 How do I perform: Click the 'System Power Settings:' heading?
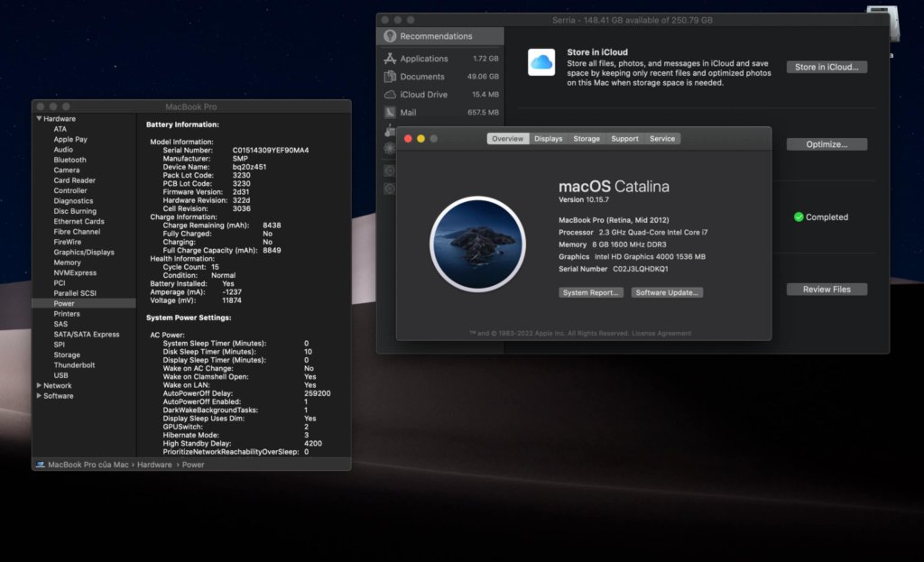(189, 318)
